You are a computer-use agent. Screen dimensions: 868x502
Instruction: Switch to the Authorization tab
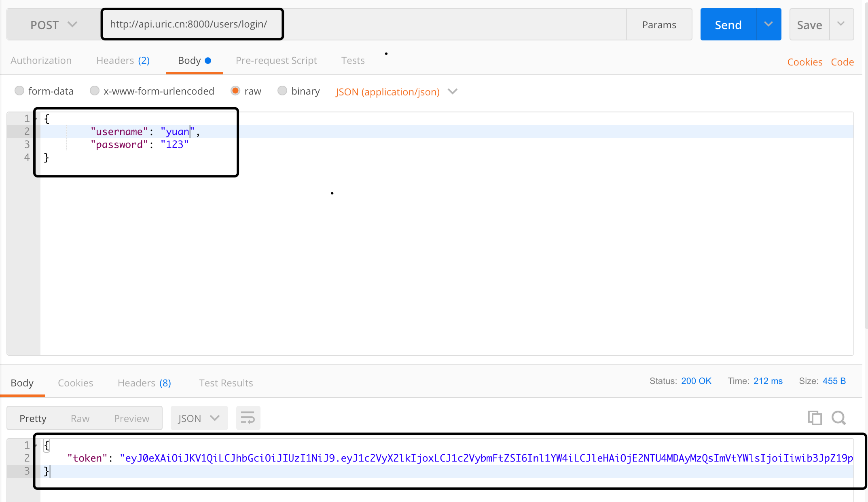click(x=41, y=61)
